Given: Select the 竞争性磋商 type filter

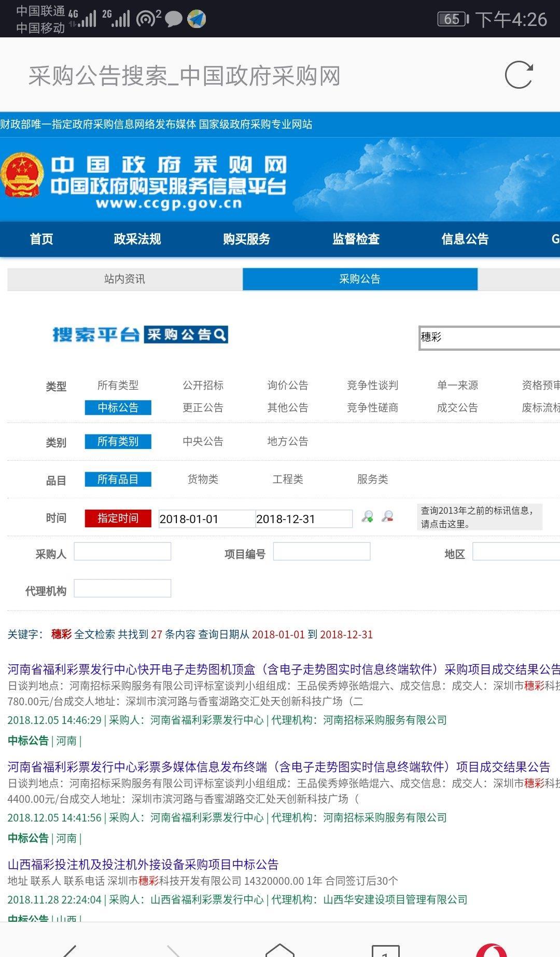Looking at the screenshot, I should (x=372, y=407).
